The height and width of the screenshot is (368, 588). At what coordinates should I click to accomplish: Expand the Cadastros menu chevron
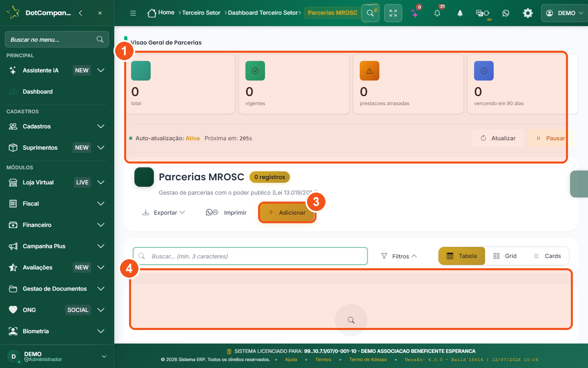pyautogui.click(x=101, y=126)
